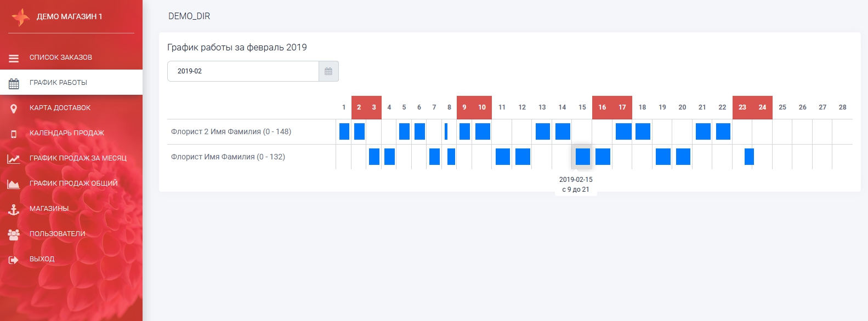Click the calendar icon beside График работы
Image resolution: width=868 pixels, height=321 pixels.
click(14, 83)
